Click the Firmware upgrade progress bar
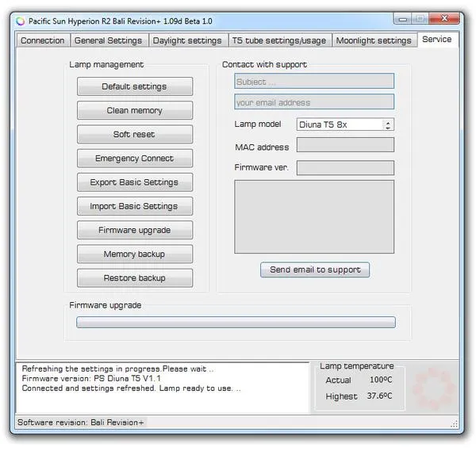The height and width of the screenshot is (451, 476). click(236, 322)
